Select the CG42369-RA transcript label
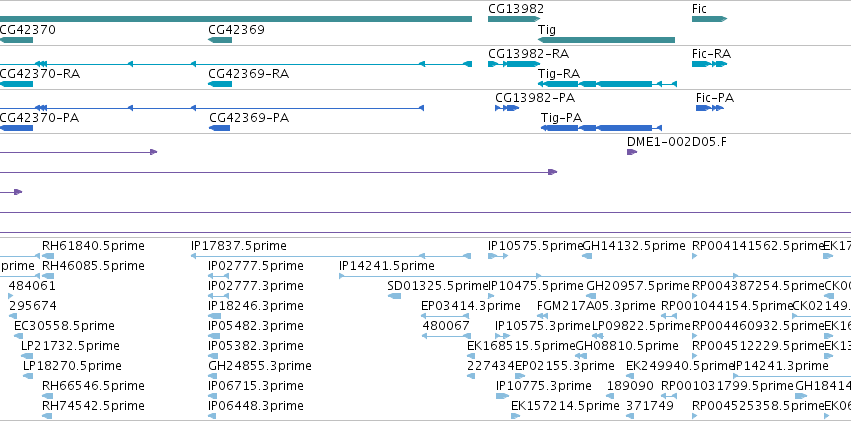Screen dimensions: 851x421 [249, 73]
